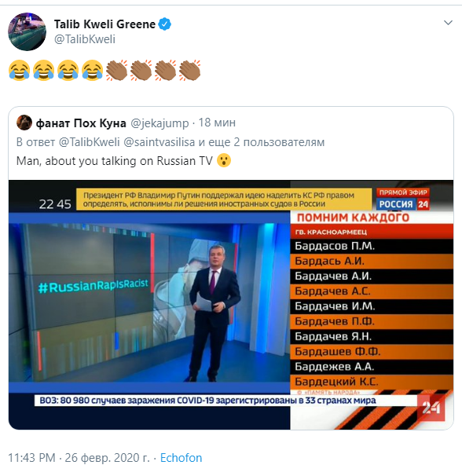Open the tweet options chevron menu
Image resolution: width=462 pixels, height=476 pixels.
click(x=448, y=23)
